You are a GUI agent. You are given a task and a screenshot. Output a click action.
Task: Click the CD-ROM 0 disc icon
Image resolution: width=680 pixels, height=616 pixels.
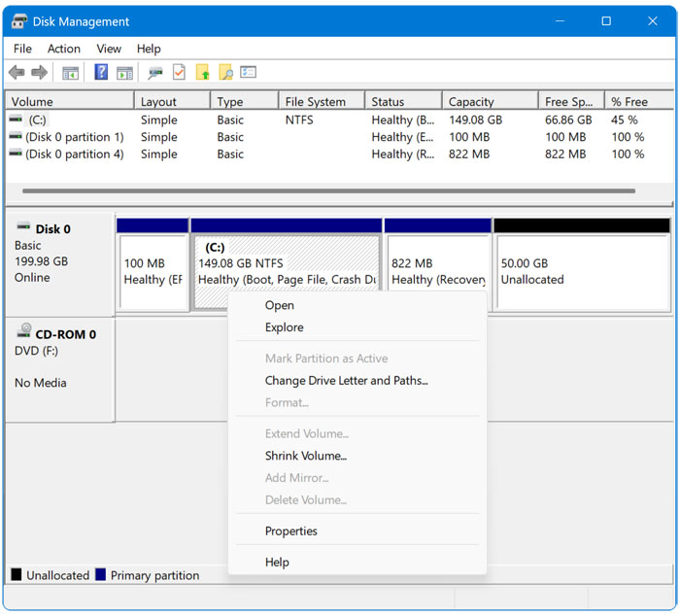24,331
